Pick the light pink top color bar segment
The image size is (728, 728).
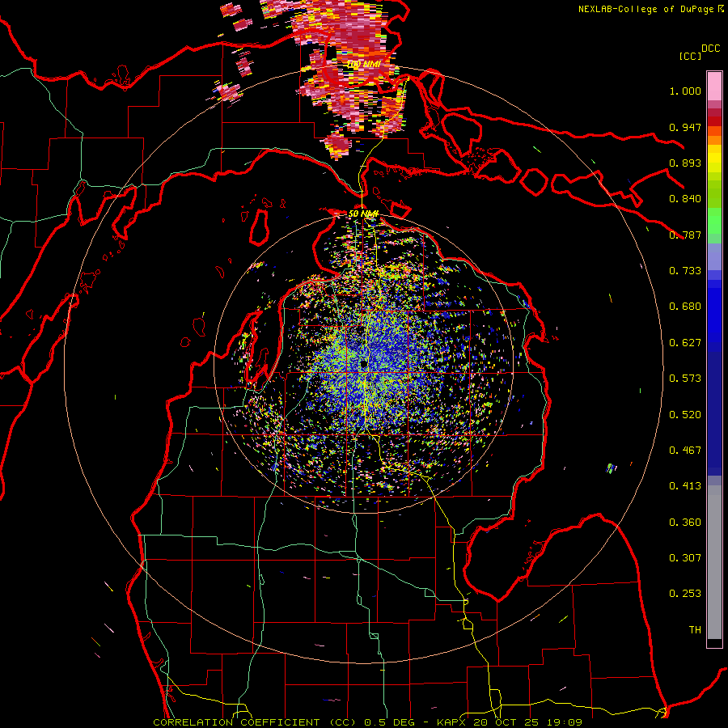(714, 87)
